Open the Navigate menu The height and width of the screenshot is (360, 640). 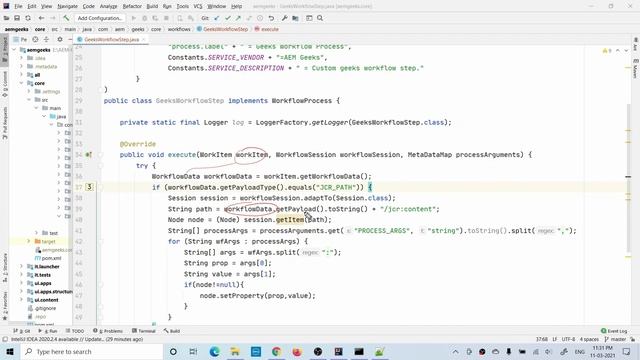(67, 7)
